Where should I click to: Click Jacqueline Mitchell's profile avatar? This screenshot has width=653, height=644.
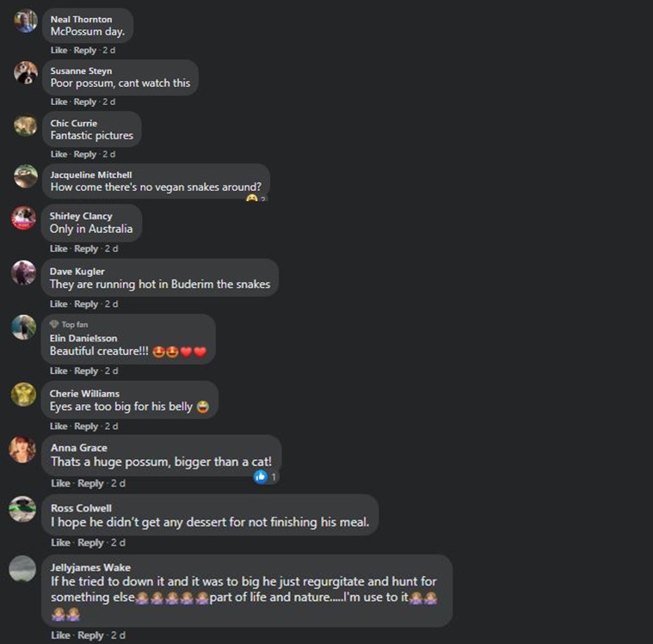(x=26, y=176)
